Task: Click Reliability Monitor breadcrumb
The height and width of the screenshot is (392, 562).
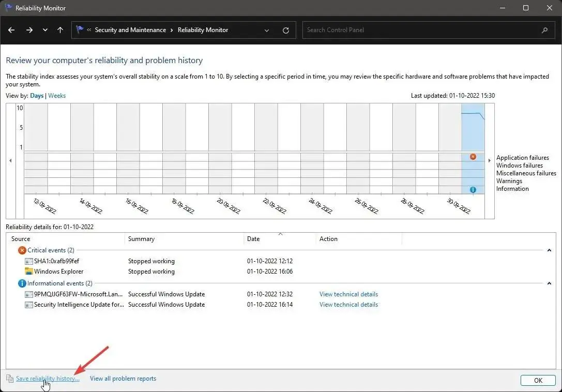Action: (203, 30)
